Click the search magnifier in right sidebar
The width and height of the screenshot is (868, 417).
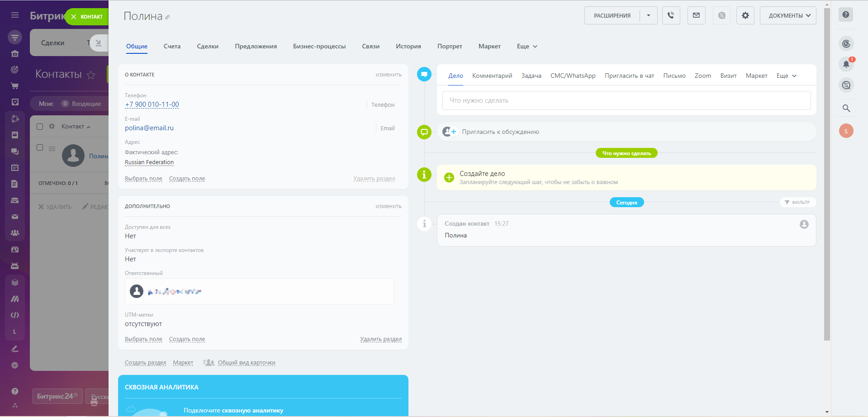coord(846,108)
